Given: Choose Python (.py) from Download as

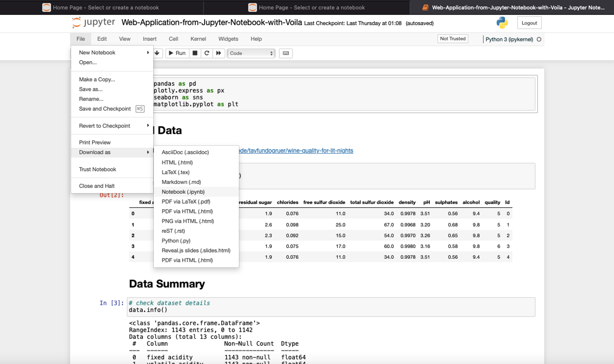Looking at the screenshot, I should pos(176,241).
